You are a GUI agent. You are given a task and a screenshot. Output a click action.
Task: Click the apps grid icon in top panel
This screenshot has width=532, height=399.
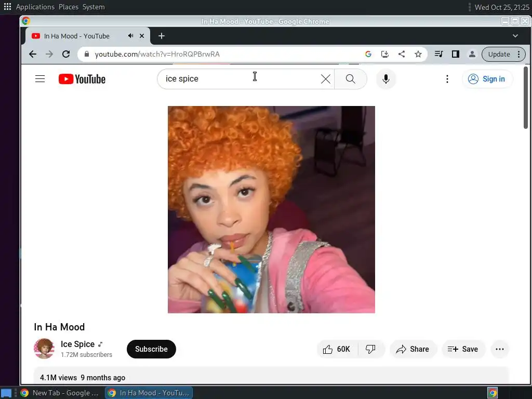click(x=7, y=6)
